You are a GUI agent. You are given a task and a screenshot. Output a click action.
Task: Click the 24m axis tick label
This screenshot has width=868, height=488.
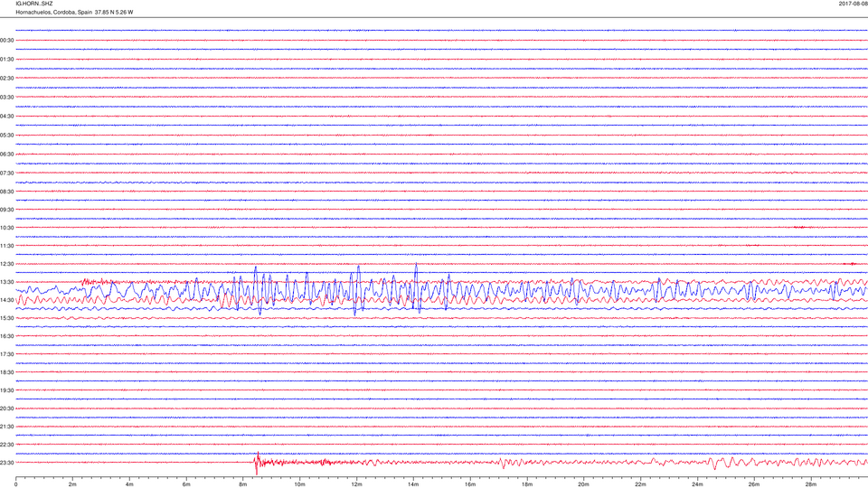click(x=697, y=484)
